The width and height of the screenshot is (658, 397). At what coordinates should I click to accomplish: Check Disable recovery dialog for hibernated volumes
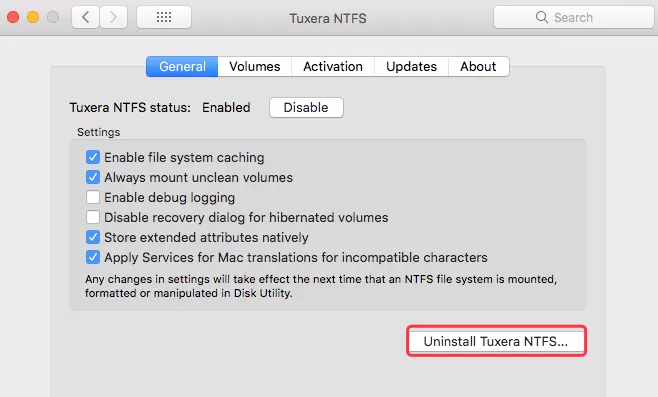(93, 217)
